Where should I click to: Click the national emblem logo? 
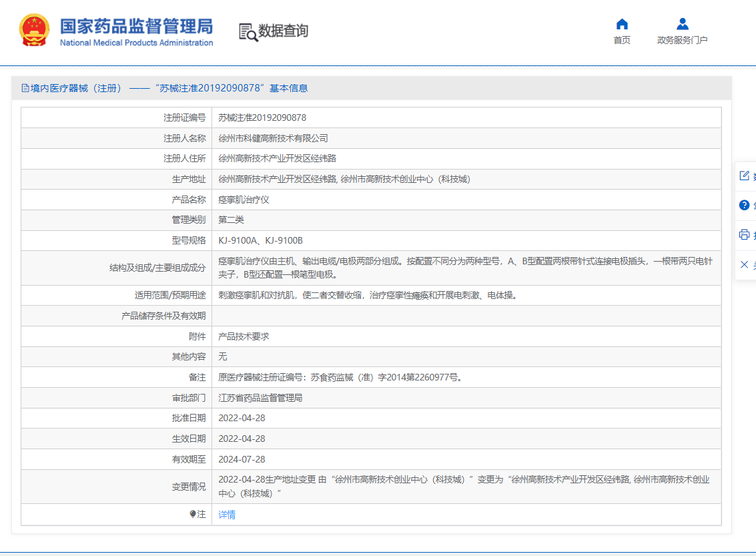(x=34, y=31)
